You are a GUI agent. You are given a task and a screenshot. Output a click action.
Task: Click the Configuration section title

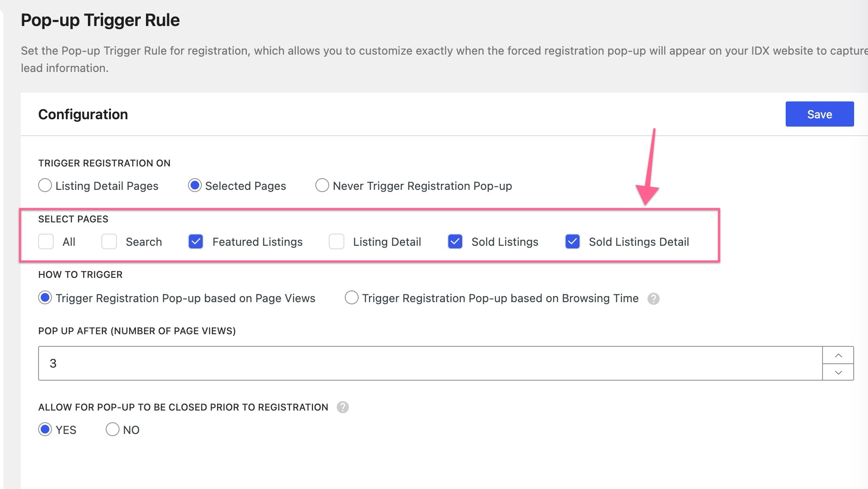[x=83, y=114]
